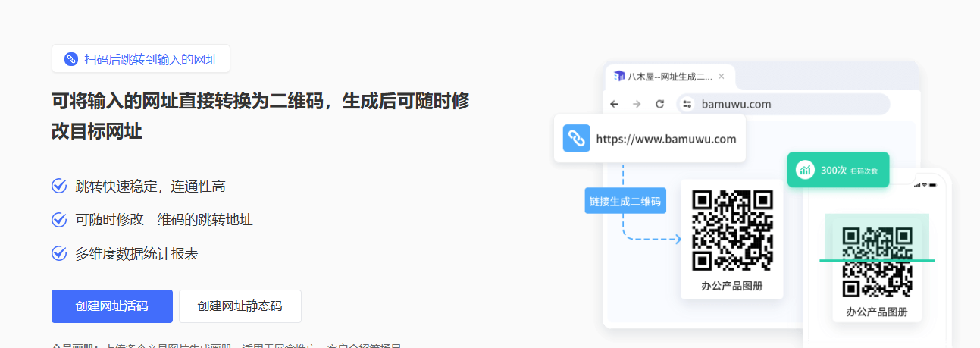Click the '多维度数据统计报表' text
980x348 pixels.
136,254
